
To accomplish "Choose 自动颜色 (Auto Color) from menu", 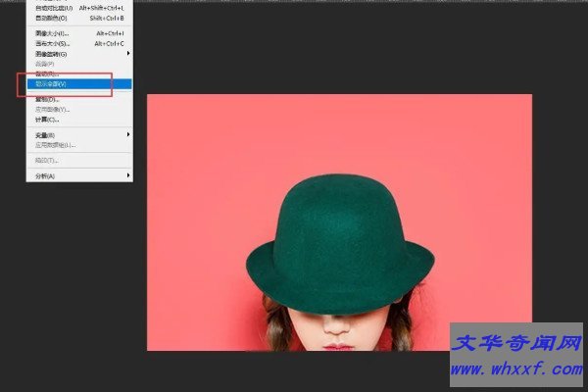I will pyautogui.click(x=51, y=18).
